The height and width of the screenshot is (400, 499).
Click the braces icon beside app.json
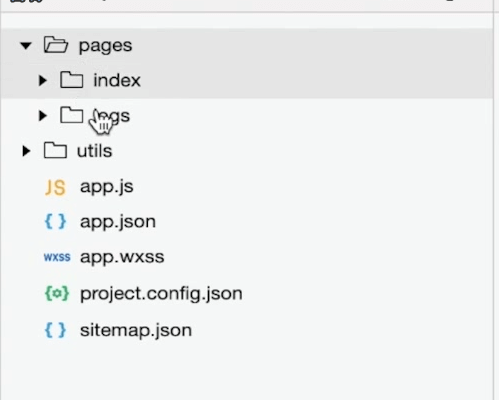point(55,222)
